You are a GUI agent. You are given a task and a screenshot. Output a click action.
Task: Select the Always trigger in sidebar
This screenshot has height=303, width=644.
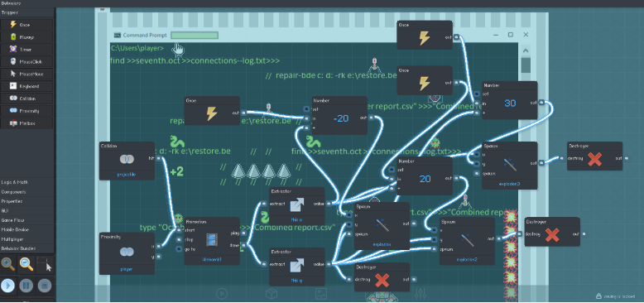26,37
